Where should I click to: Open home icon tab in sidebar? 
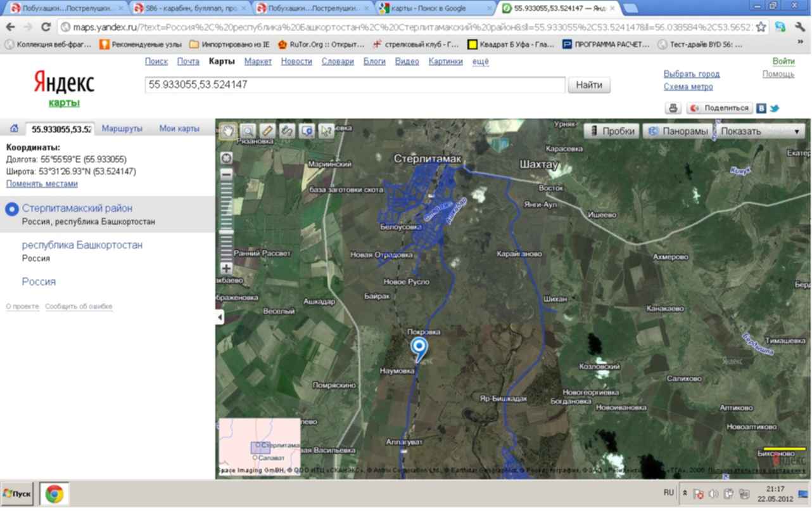click(14, 129)
